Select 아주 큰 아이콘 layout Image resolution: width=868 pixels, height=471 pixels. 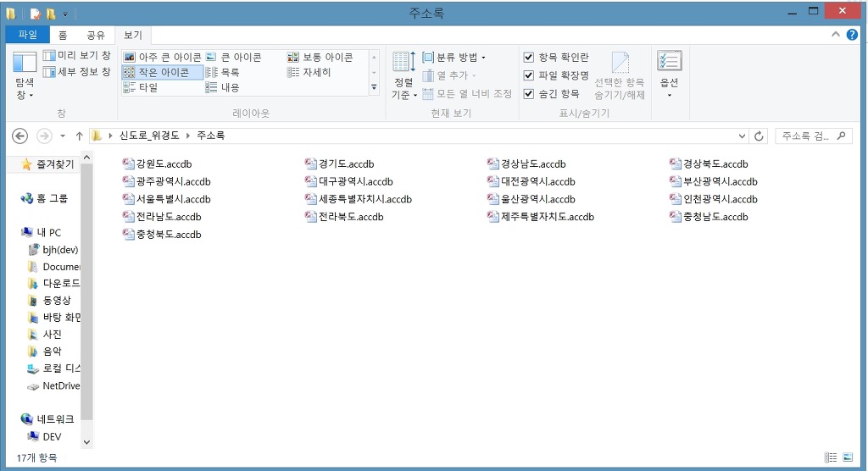pos(162,57)
